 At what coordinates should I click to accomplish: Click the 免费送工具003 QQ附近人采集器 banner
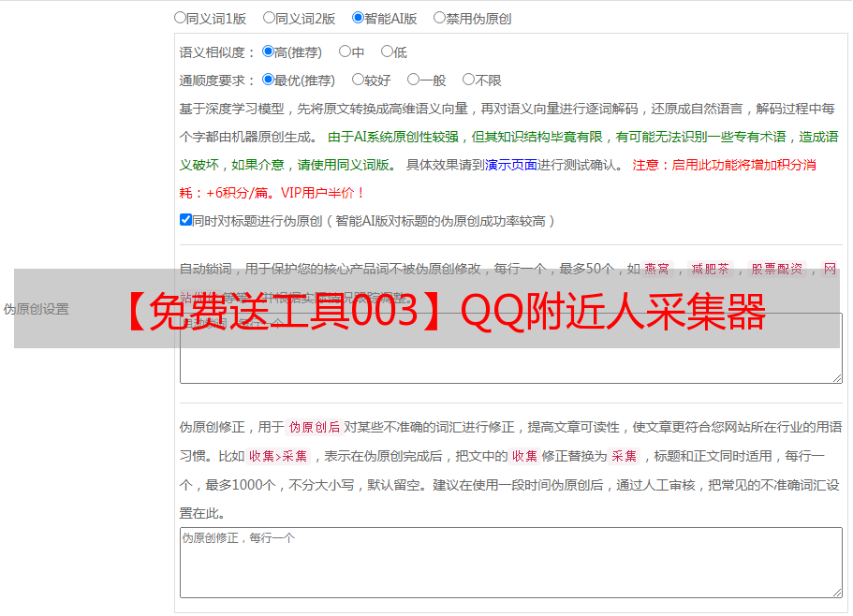[427, 308]
